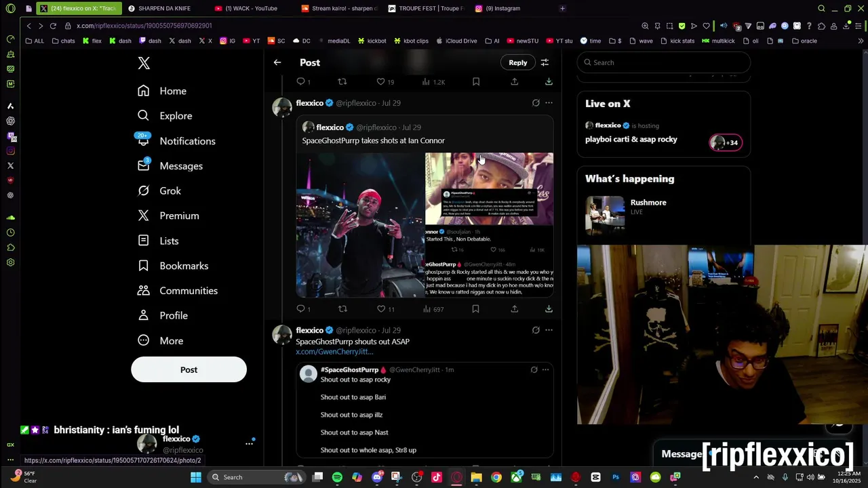Image resolution: width=868 pixels, height=488 pixels.
Task: Open analytics showing 697 views
Action: (x=433, y=309)
